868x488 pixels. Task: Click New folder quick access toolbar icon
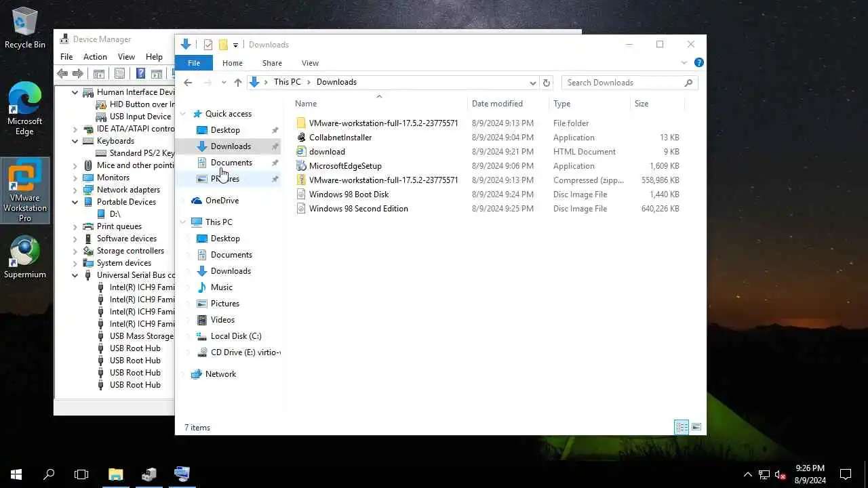click(223, 45)
